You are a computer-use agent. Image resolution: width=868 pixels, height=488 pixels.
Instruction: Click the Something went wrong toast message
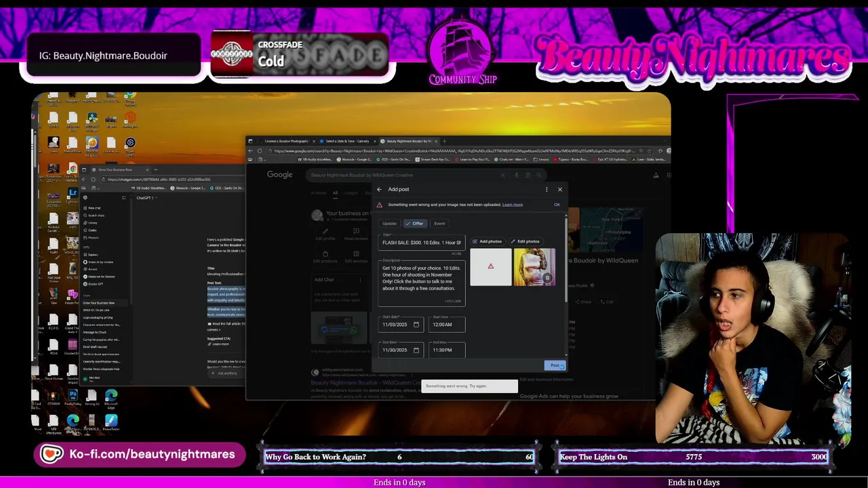coord(469,386)
